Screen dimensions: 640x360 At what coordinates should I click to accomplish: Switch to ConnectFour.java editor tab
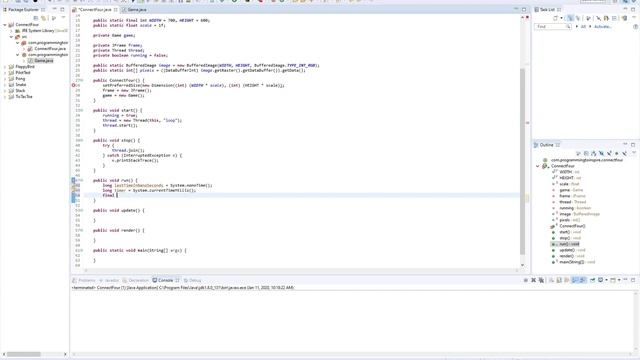(x=94, y=9)
